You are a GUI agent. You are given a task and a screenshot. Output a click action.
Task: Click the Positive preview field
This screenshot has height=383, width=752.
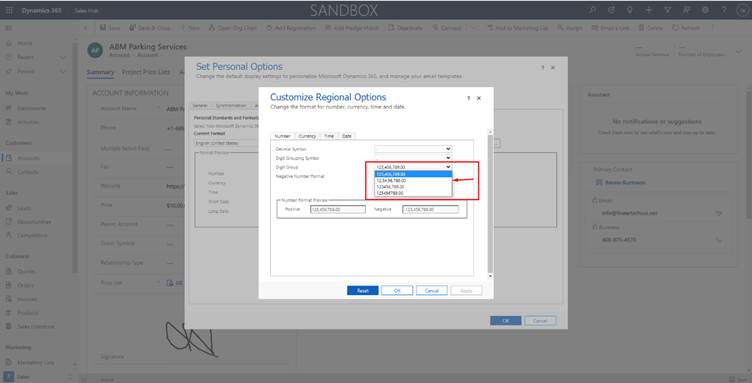(x=338, y=209)
